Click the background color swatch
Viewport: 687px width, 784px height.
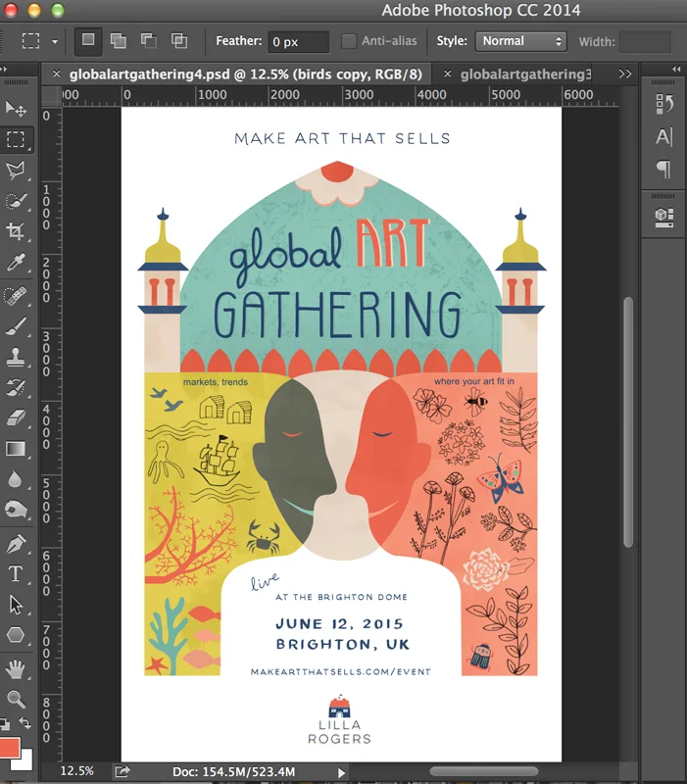pos(26,762)
